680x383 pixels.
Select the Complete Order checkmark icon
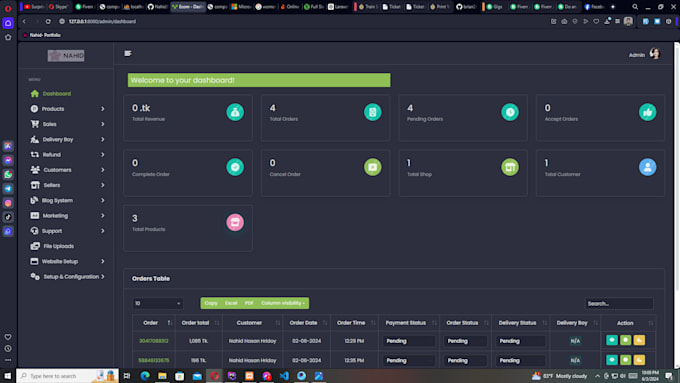coord(235,167)
